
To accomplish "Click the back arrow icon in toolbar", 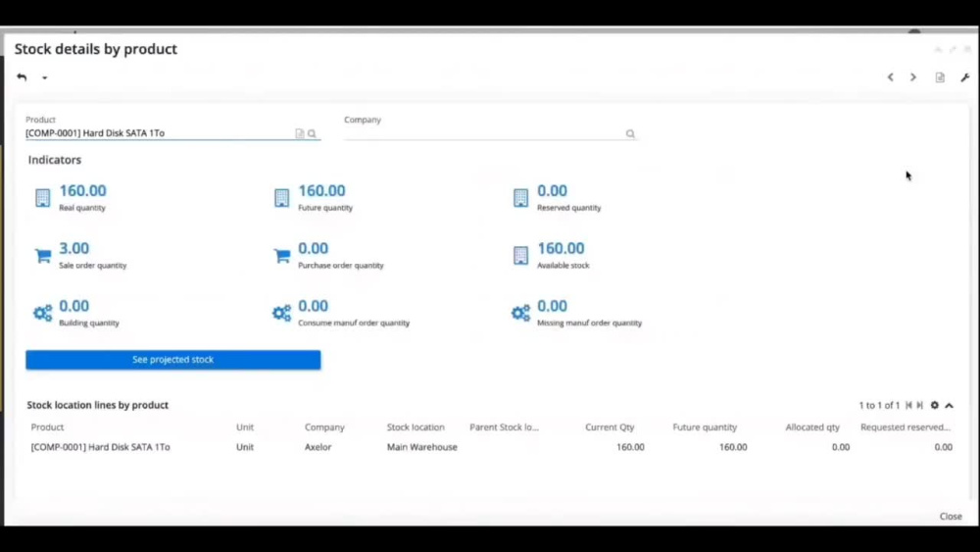I will pos(22,76).
